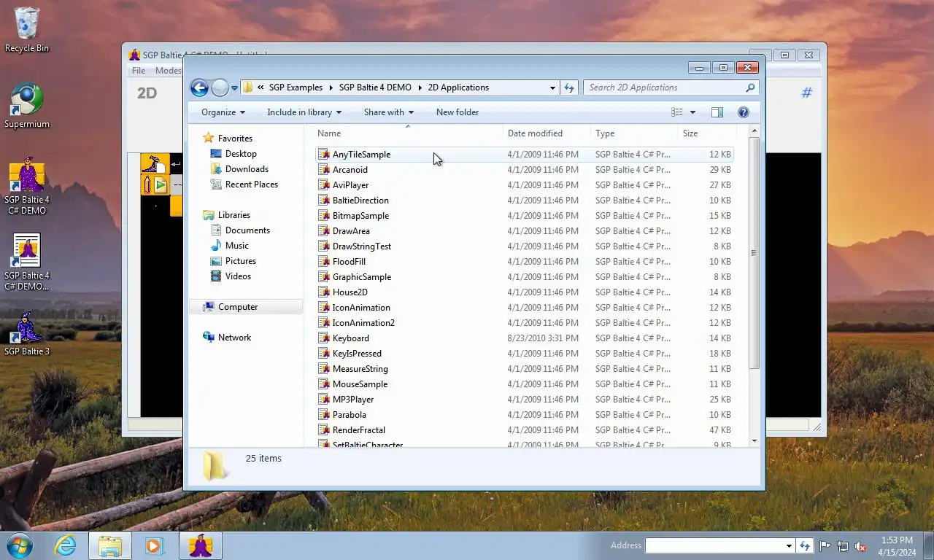The image size is (934, 560).
Task: Select Videos library in the navigation pane
Action: pos(238,276)
